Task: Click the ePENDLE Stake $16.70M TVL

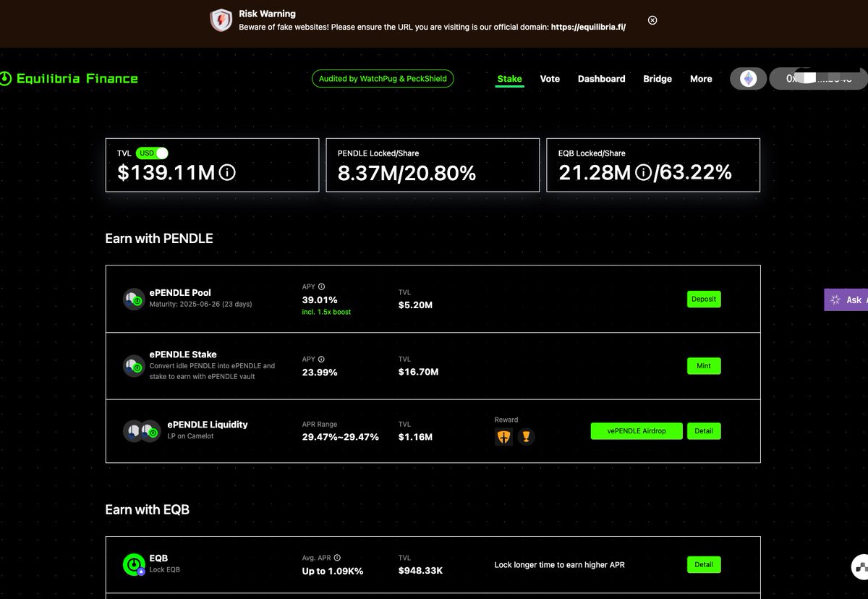Action: (418, 372)
